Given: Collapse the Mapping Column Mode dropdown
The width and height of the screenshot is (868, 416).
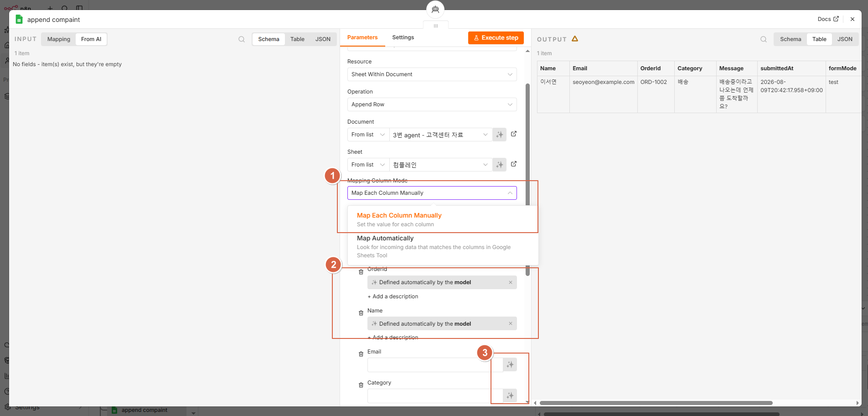Looking at the screenshot, I should click(x=432, y=193).
